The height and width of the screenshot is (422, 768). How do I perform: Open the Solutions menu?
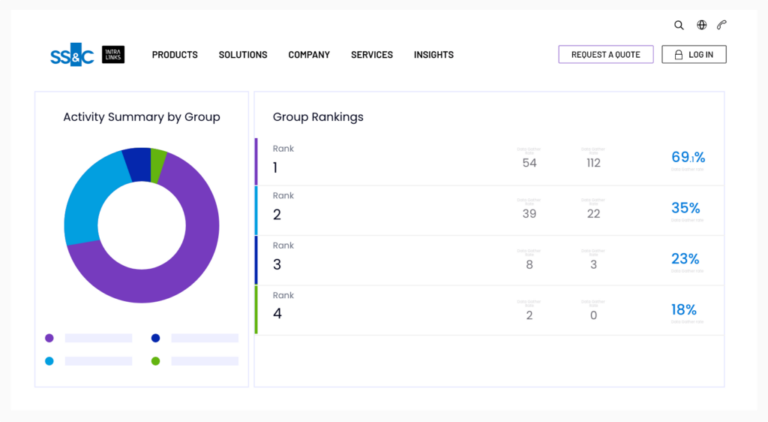243,55
